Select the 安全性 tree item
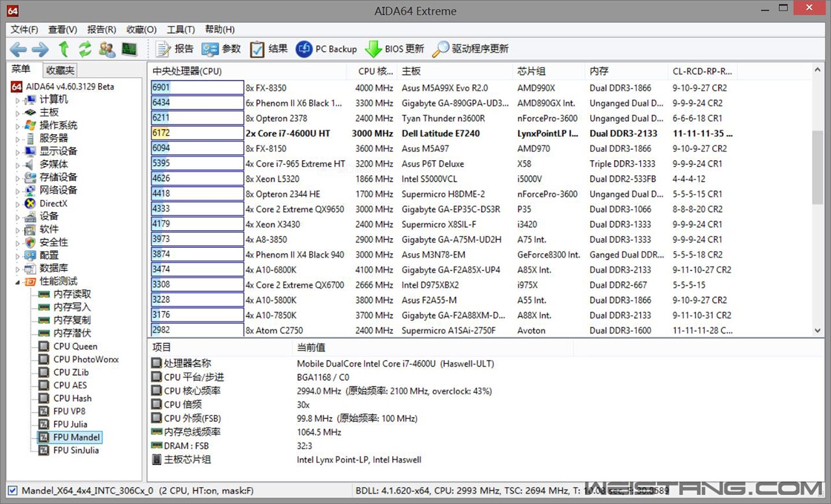This screenshot has width=831, height=504. click(x=54, y=242)
